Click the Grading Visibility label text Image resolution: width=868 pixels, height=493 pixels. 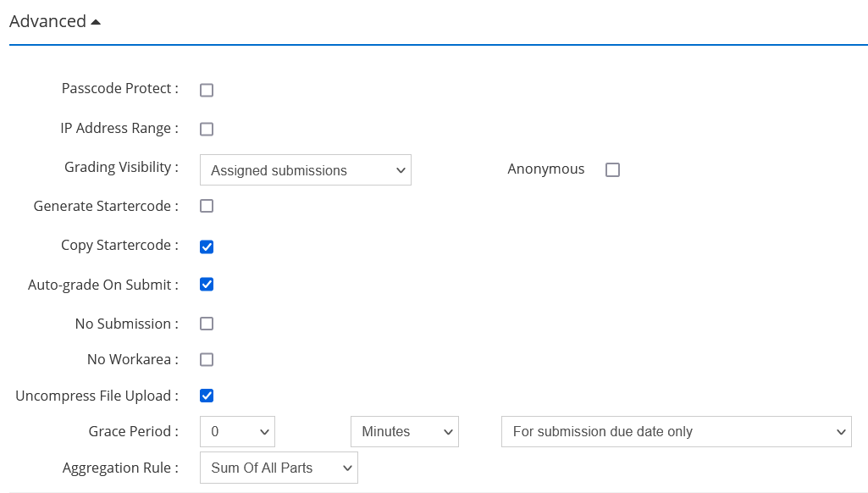click(x=121, y=168)
